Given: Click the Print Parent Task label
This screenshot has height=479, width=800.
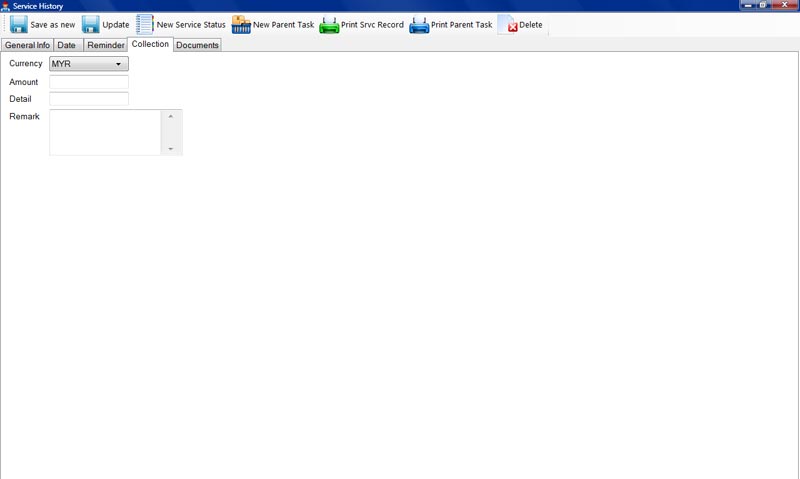Looking at the screenshot, I should pos(461,24).
